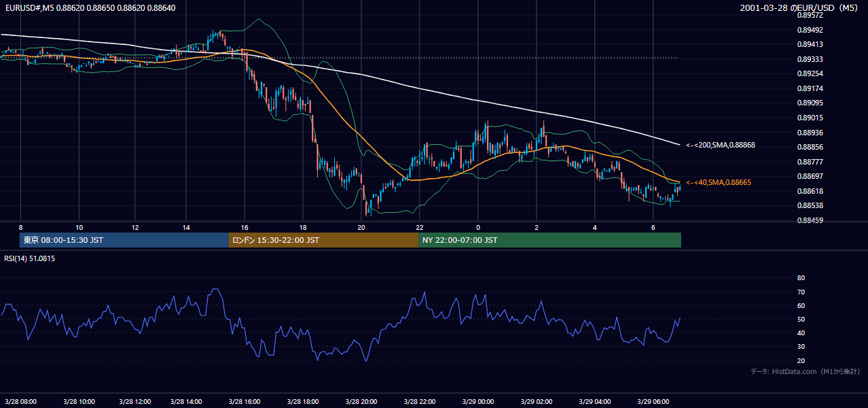
Task: Click RSI scale level 20
Action: [801, 360]
